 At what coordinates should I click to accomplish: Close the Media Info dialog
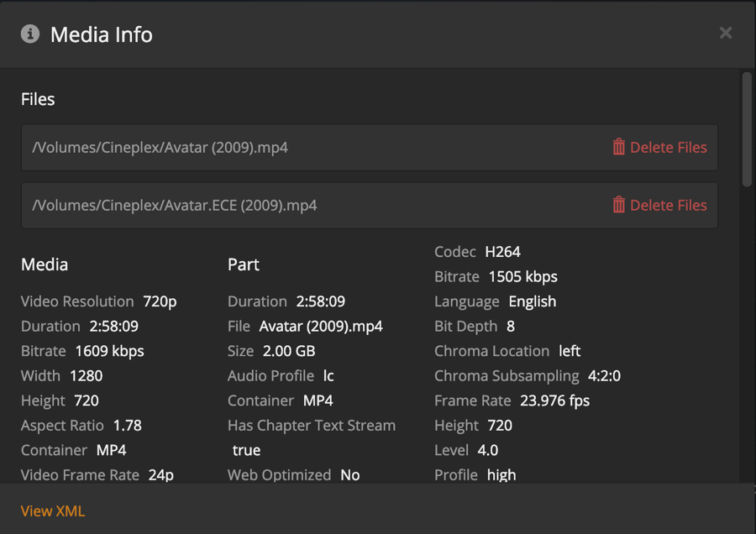coord(726,33)
